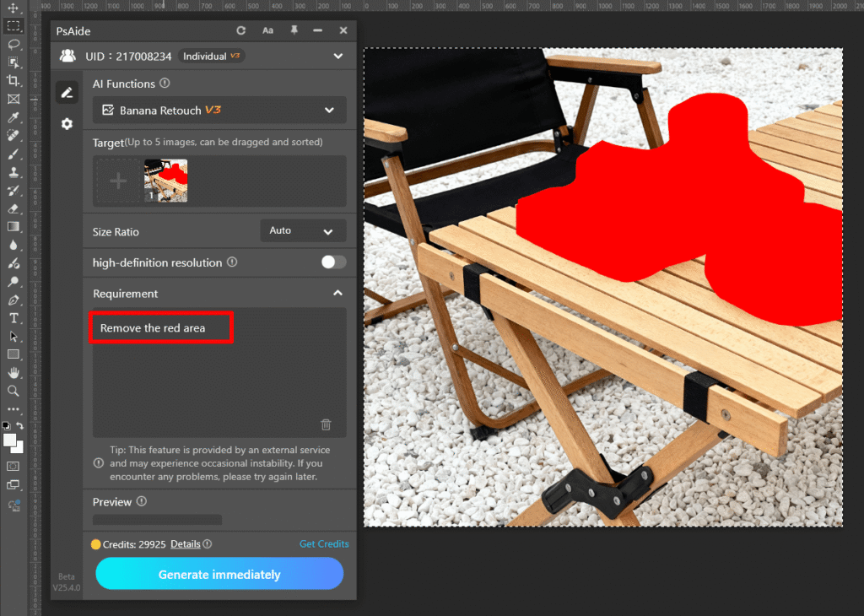864x616 pixels.
Task: Click the foreground color swatch
Action: click(x=10, y=440)
